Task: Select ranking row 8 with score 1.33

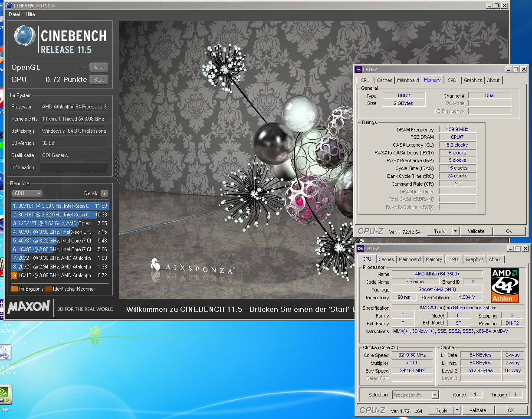Action: click(60, 267)
